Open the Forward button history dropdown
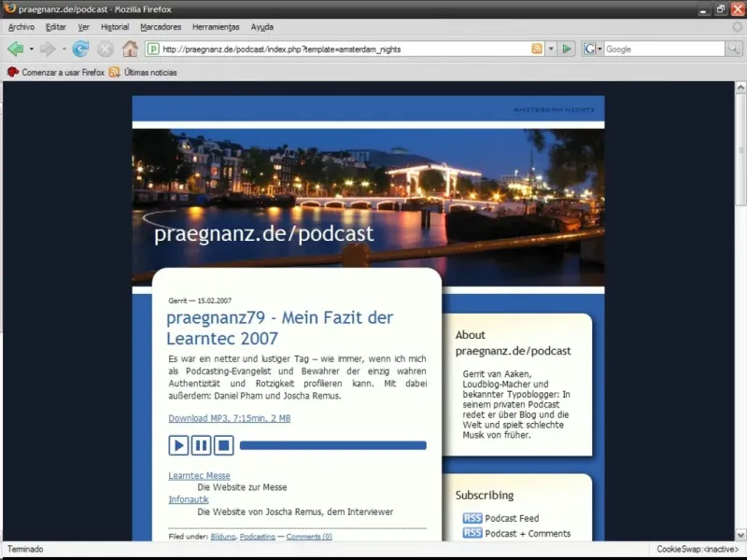 [x=63, y=49]
